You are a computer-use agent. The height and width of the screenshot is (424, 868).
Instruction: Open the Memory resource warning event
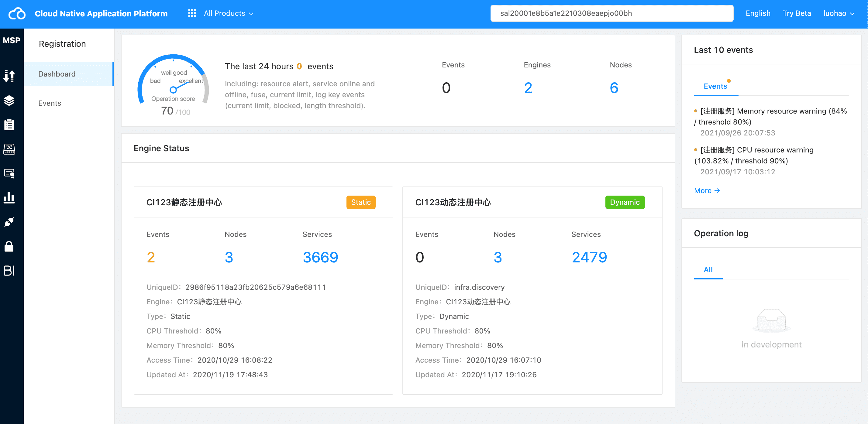[x=770, y=117]
